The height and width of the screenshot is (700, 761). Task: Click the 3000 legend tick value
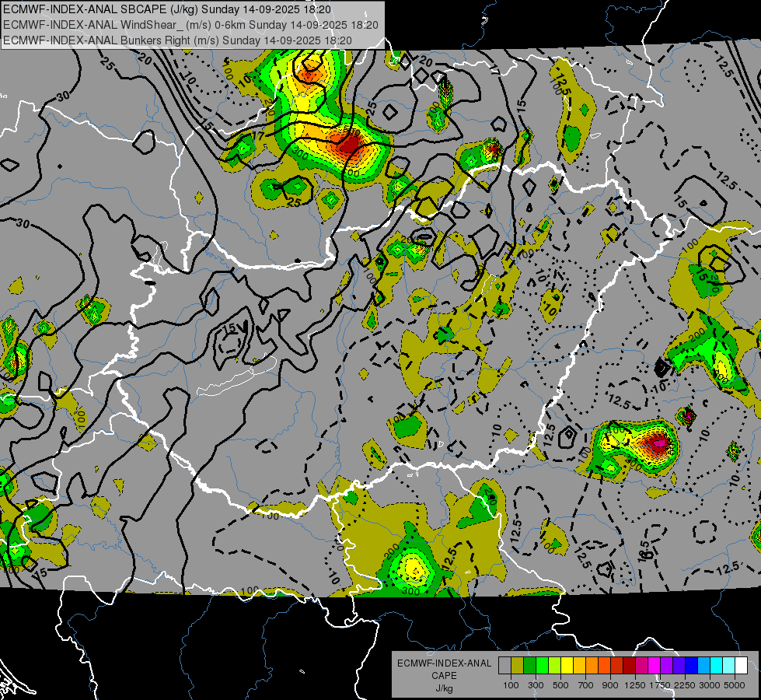710,685
